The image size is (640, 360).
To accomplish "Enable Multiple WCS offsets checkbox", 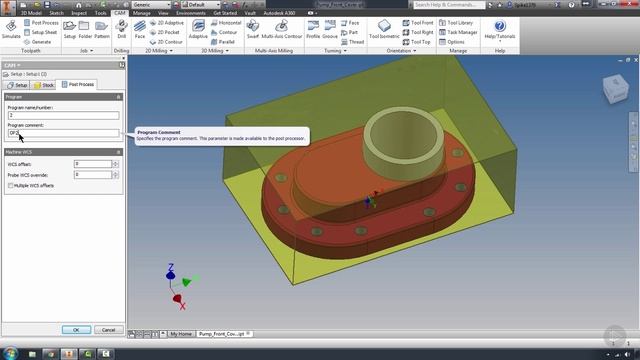I will (x=11, y=186).
